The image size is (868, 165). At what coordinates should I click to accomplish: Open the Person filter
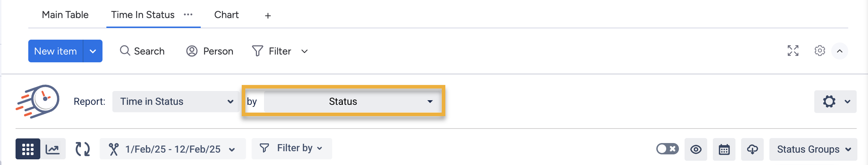[210, 51]
